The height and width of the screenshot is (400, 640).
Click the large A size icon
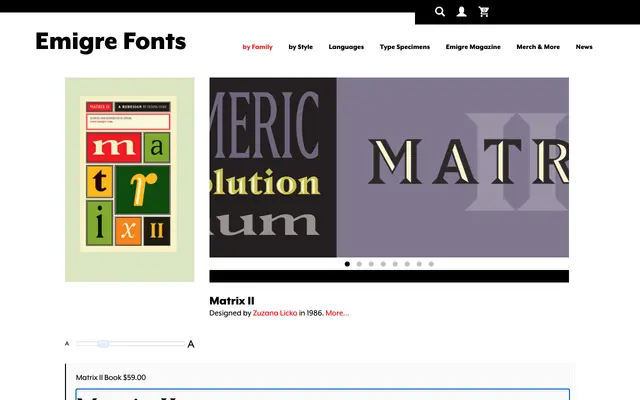(x=191, y=344)
